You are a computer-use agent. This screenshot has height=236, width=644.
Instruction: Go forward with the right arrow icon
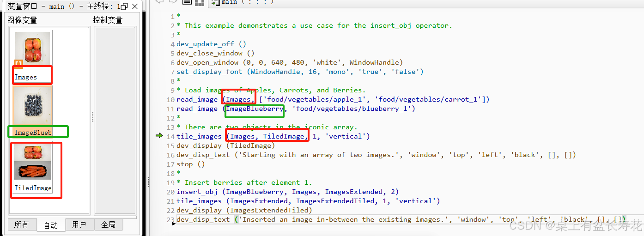(x=173, y=2)
